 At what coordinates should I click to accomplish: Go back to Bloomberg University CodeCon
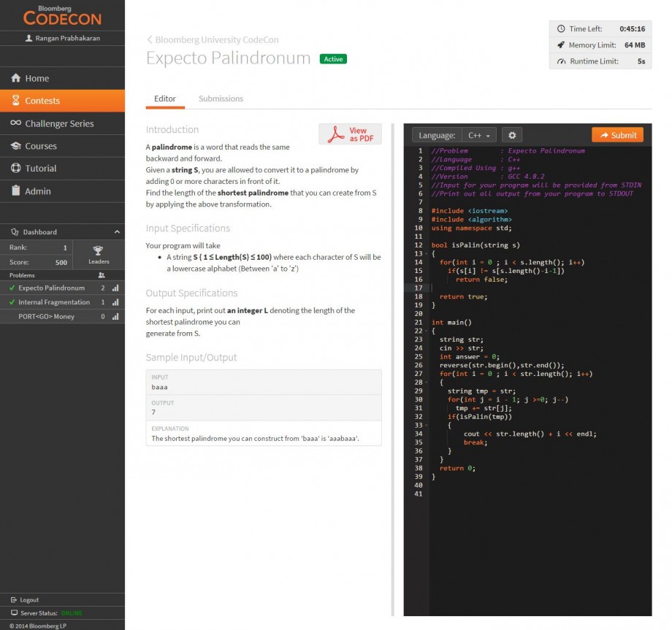click(214, 39)
